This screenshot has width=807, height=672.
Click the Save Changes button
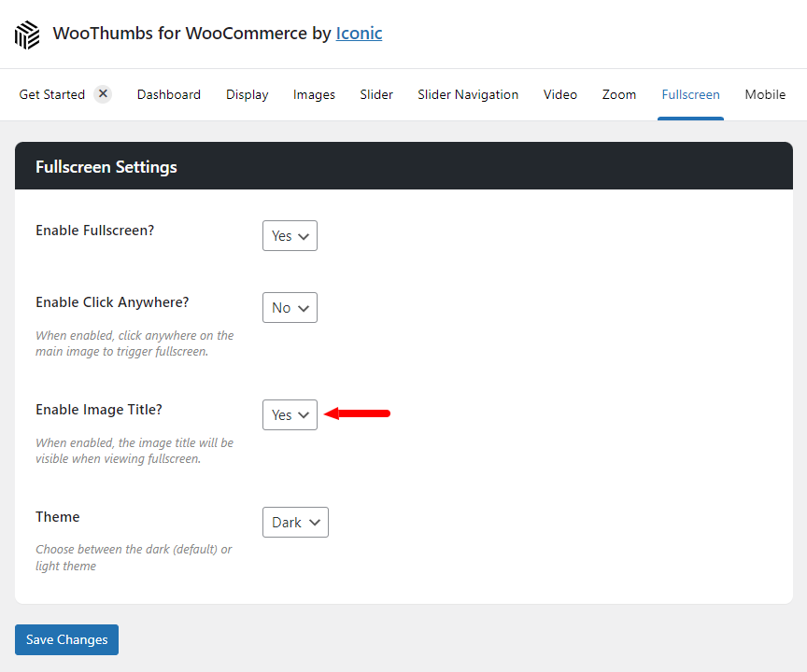(x=66, y=639)
